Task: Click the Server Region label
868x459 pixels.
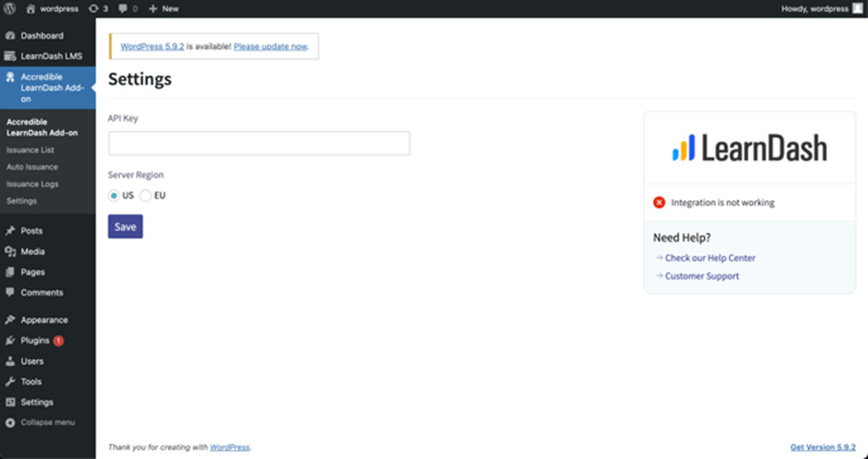Action: point(135,174)
